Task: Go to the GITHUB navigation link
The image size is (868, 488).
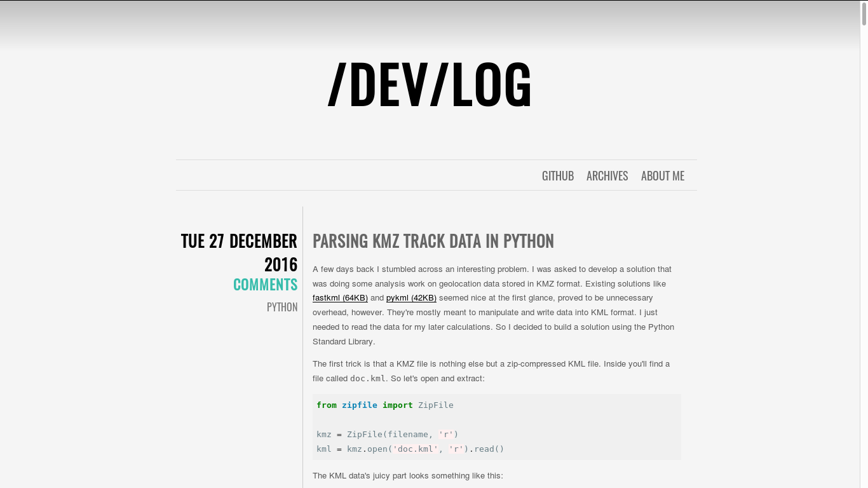Action: click(x=558, y=176)
